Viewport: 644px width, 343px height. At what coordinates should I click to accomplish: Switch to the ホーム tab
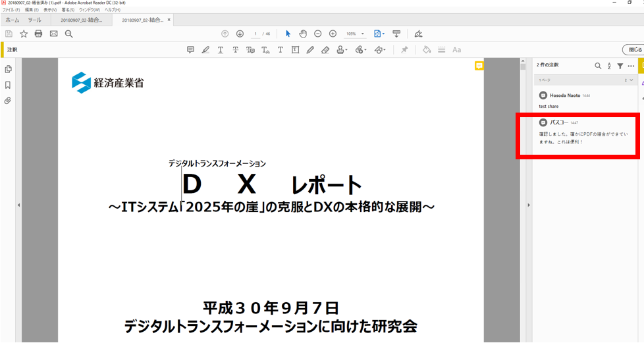click(x=13, y=20)
